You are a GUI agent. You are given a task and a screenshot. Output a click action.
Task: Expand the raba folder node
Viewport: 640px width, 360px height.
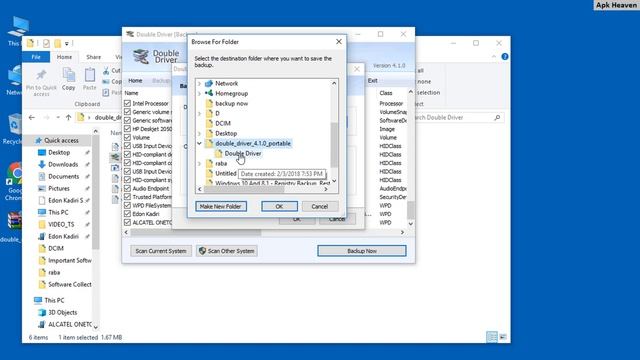point(200,164)
